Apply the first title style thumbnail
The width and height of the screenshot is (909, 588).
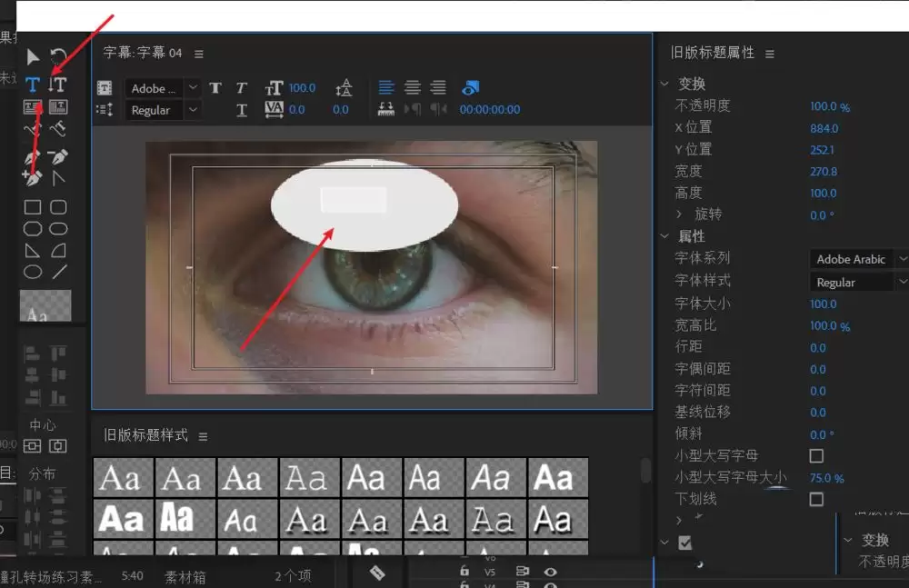pos(123,477)
